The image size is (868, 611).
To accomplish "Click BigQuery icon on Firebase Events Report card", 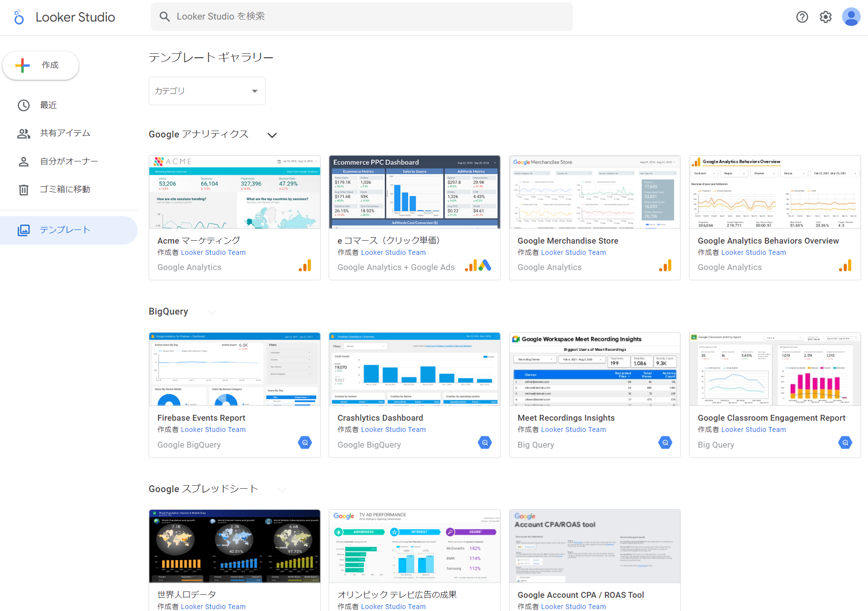I will pyautogui.click(x=305, y=443).
